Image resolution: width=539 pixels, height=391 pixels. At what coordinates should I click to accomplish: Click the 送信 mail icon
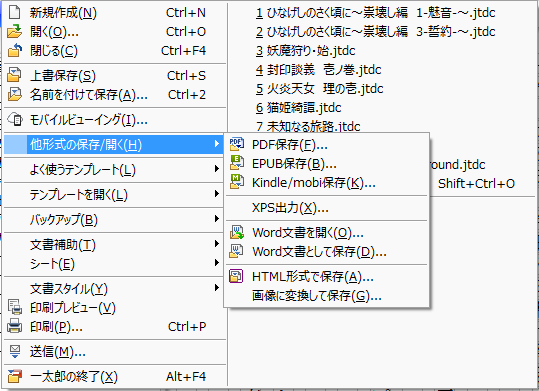[14, 351]
